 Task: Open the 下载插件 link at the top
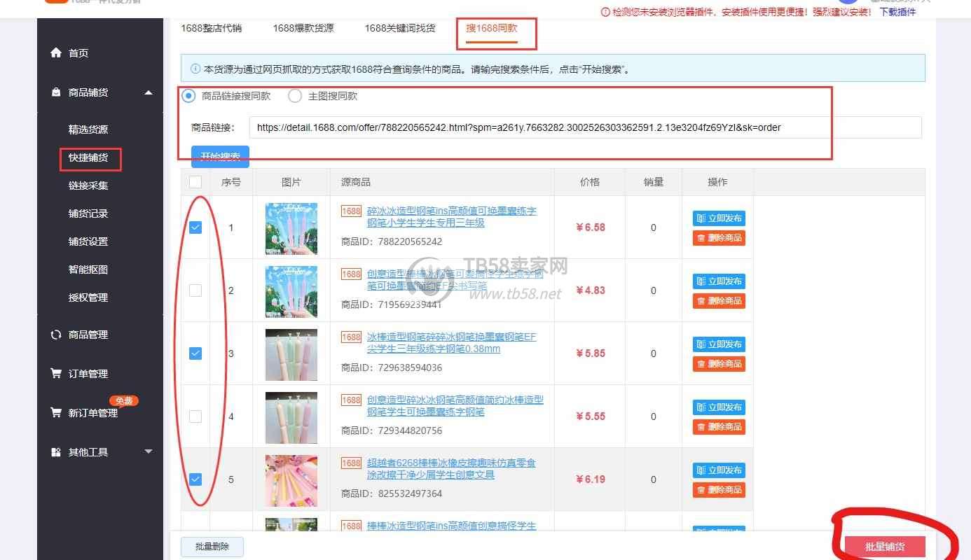897,12
